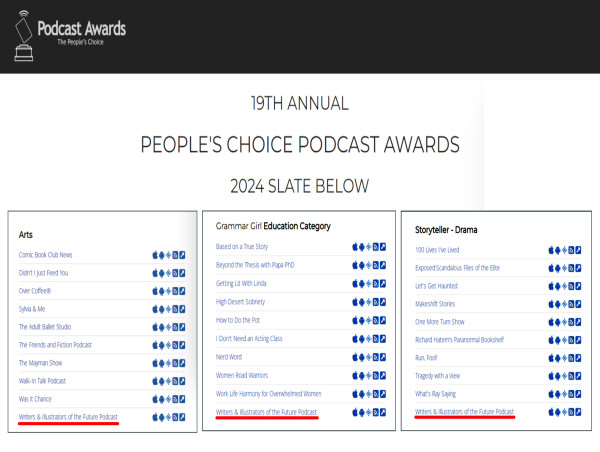Screen dimensions: 600x452
Task: Open the Podcast Awards logo in header
Action: point(70,35)
